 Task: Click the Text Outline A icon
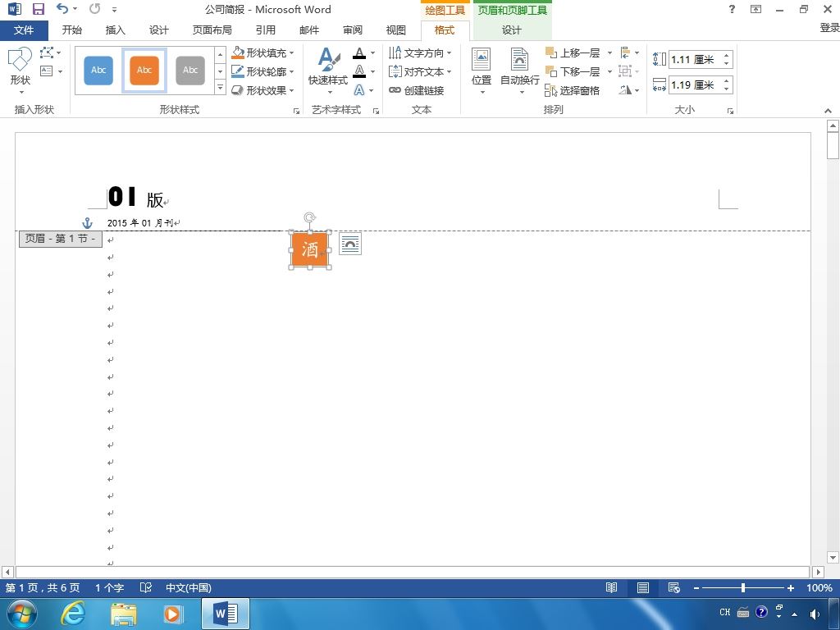[x=359, y=71]
